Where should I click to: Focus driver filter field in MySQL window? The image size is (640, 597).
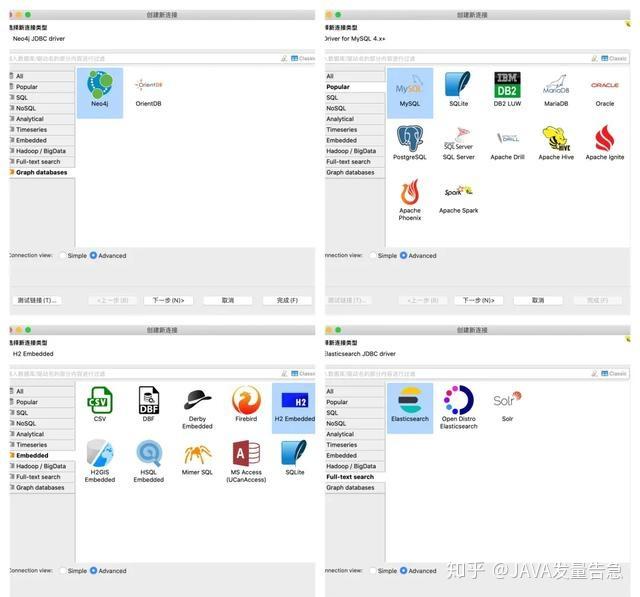pos(457,58)
